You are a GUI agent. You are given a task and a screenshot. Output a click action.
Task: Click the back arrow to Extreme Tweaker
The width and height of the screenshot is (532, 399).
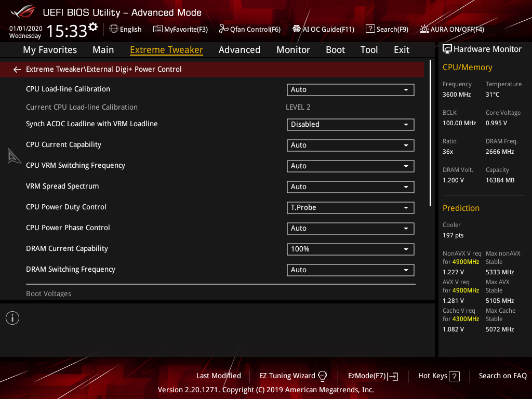pos(17,70)
